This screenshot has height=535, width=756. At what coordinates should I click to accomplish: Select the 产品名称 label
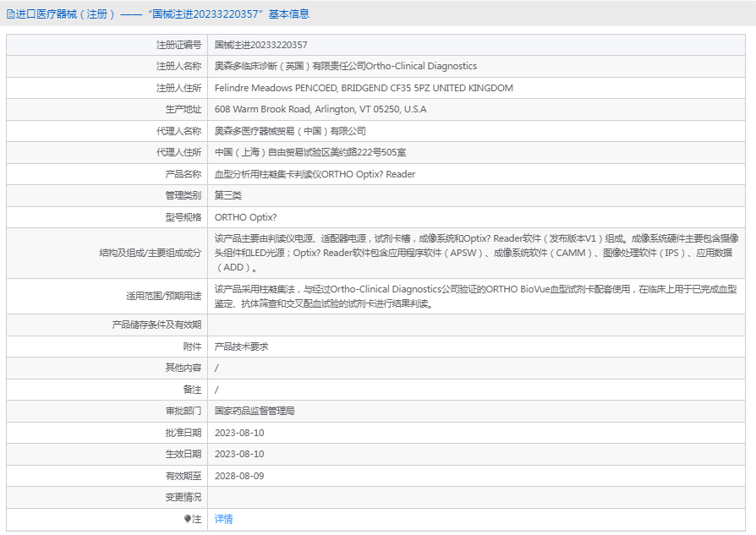(x=184, y=174)
